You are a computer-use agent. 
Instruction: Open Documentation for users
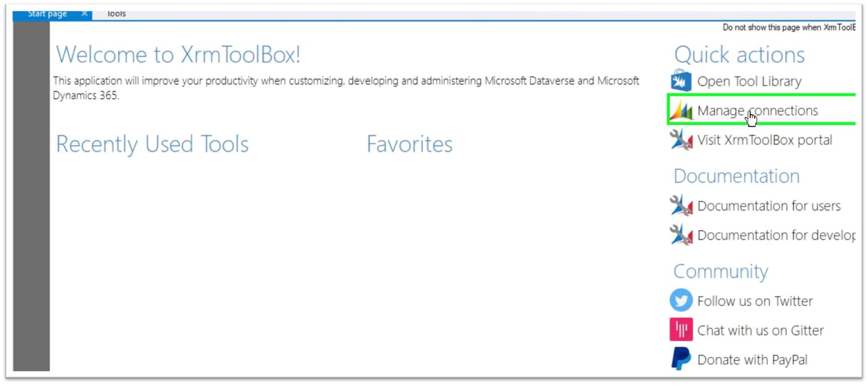769,206
